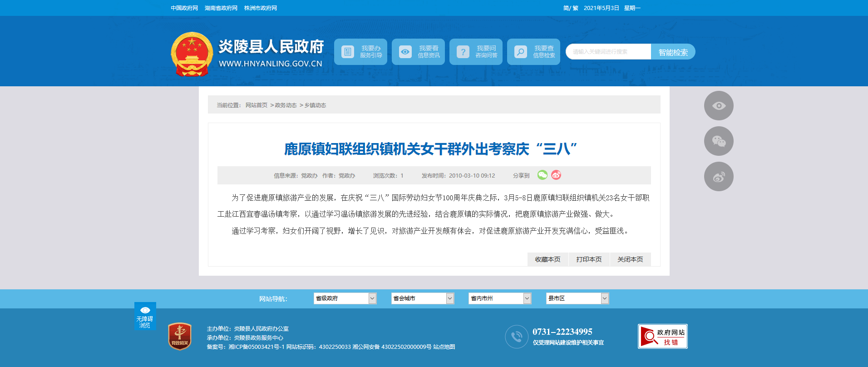The height and width of the screenshot is (367, 868).
Task: Open the 站点地图 footer link
Action: coord(444,347)
